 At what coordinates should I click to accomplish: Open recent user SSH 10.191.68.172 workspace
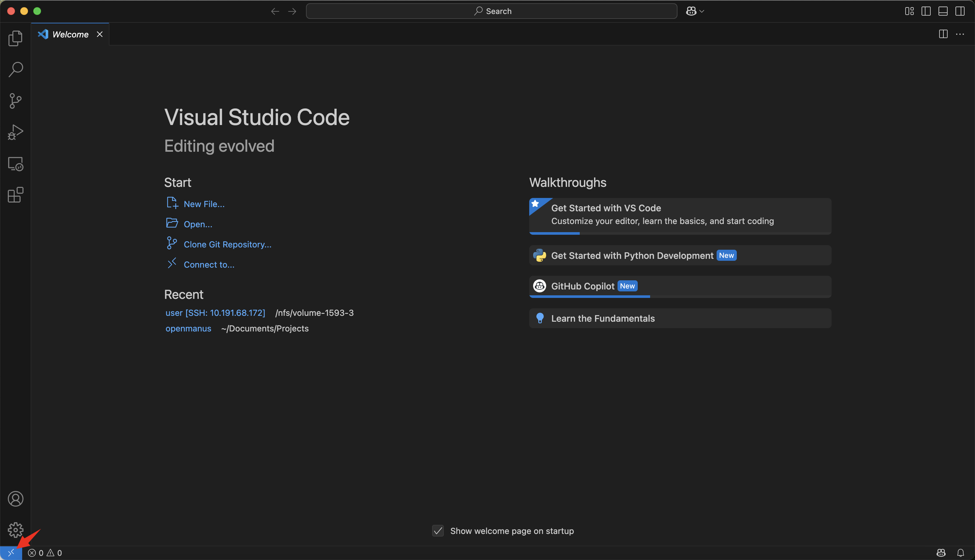click(215, 313)
